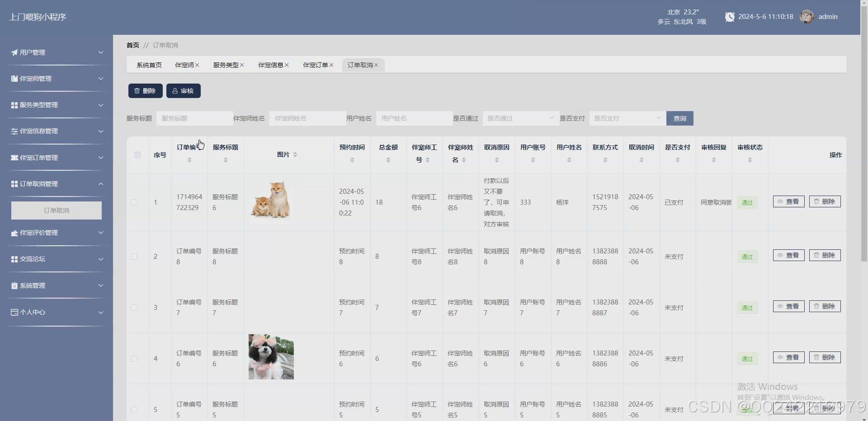Sort by 总金额 column arrows
This screenshot has height=421, width=868.
(388, 160)
